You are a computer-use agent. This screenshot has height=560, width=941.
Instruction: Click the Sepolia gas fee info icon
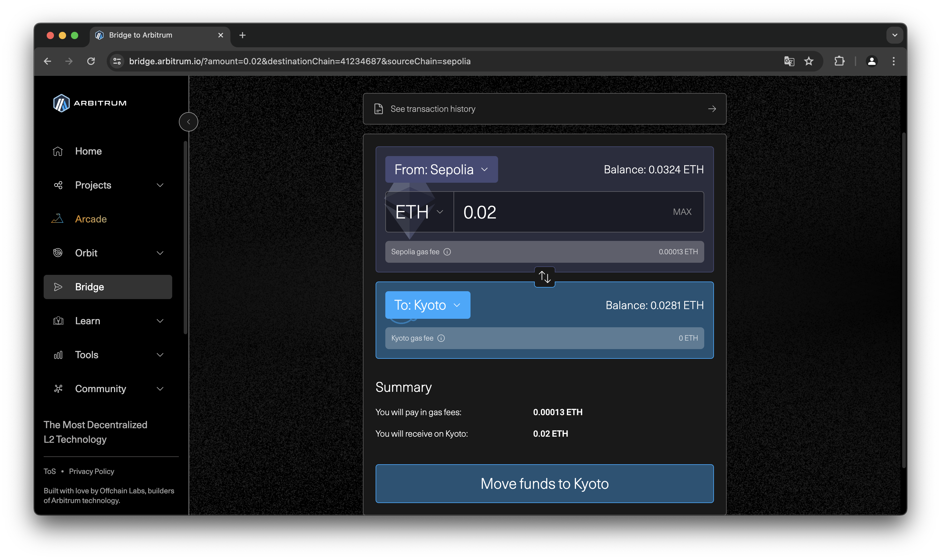click(447, 252)
